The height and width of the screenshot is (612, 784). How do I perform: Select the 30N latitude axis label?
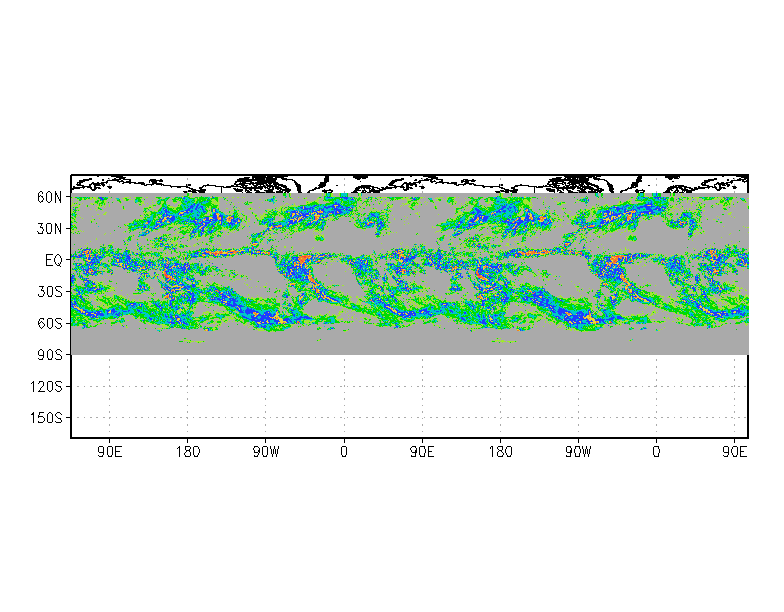point(50,228)
